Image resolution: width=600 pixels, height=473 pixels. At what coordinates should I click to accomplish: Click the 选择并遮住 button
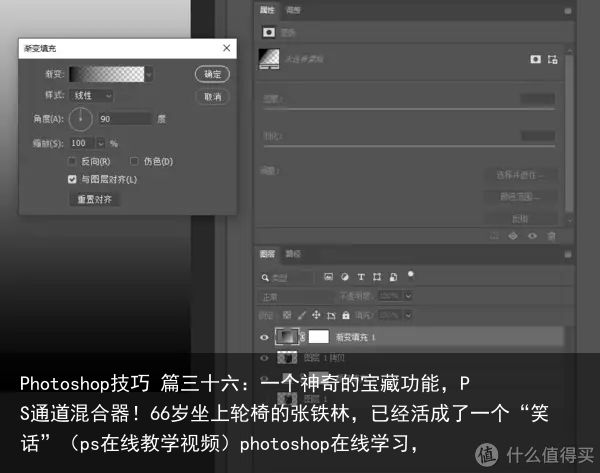coord(519,175)
